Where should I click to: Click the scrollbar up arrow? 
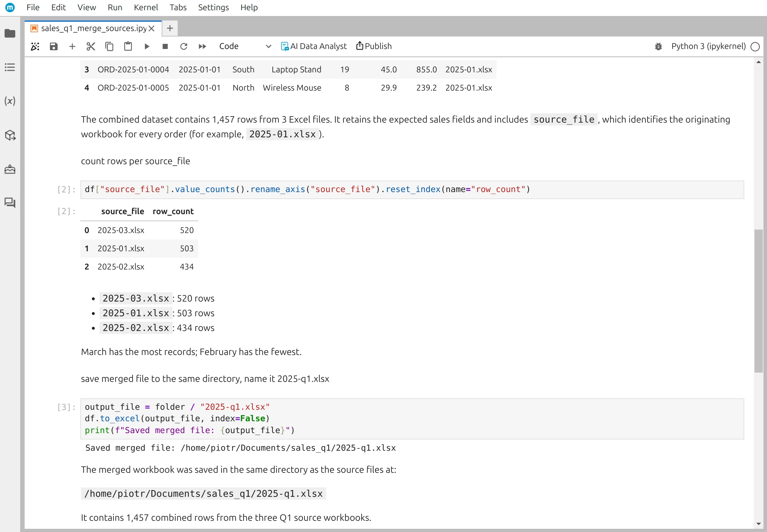[x=759, y=62]
